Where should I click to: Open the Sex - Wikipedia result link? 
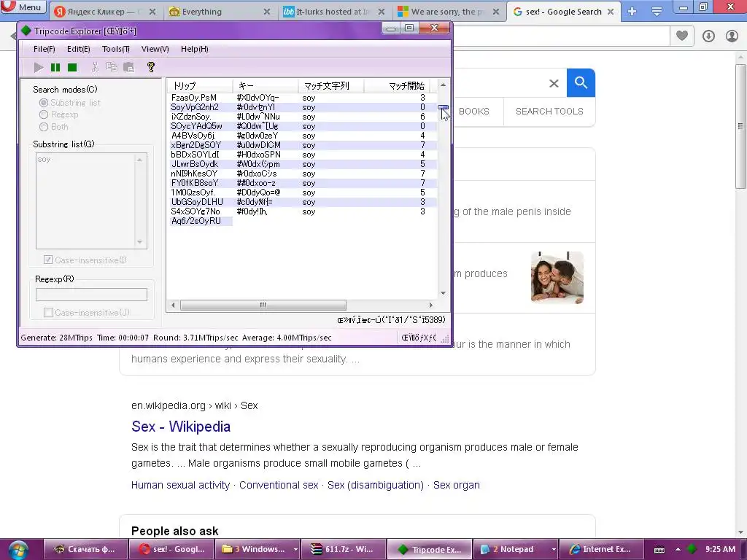click(x=181, y=427)
